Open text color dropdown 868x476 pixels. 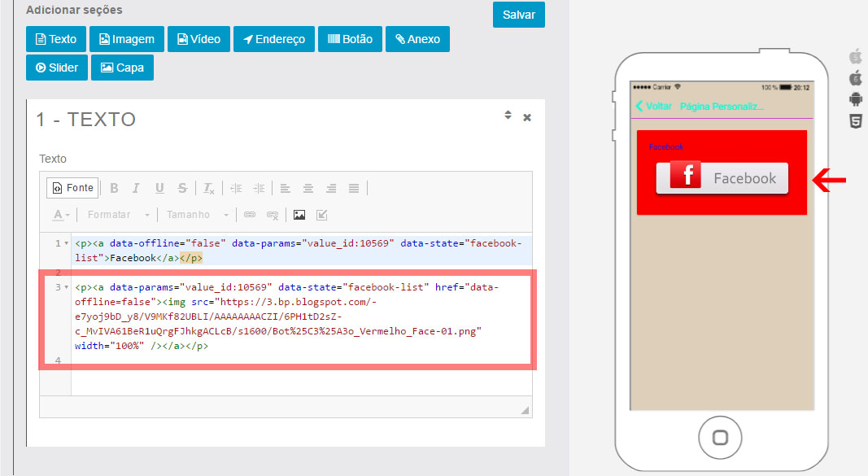click(x=61, y=215)
